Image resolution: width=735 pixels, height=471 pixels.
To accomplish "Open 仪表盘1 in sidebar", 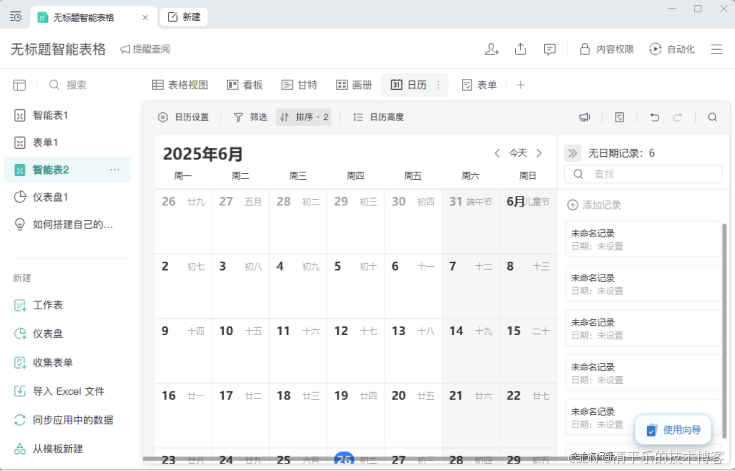I will pos(67,197).
